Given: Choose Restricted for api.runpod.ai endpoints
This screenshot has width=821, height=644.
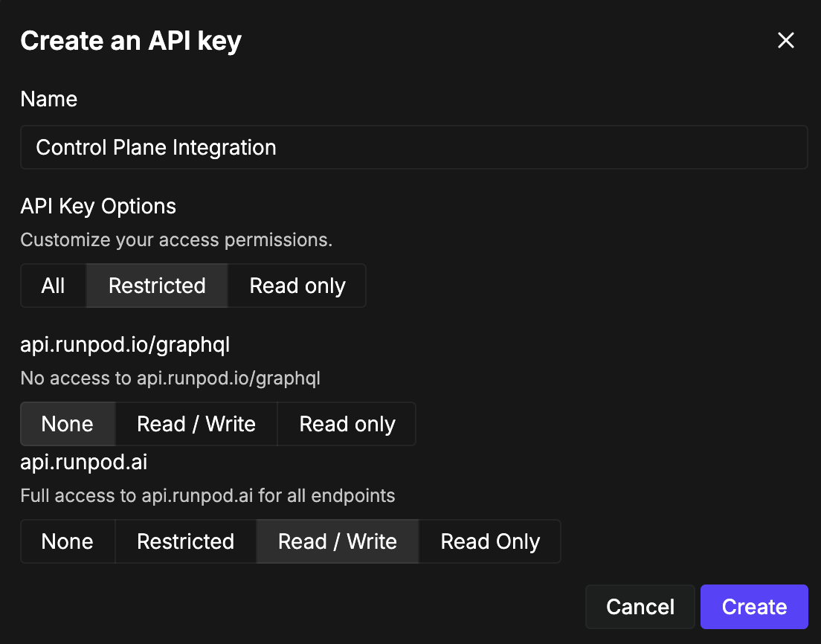Looking at the screenshot, I should (x=186, y=541).
